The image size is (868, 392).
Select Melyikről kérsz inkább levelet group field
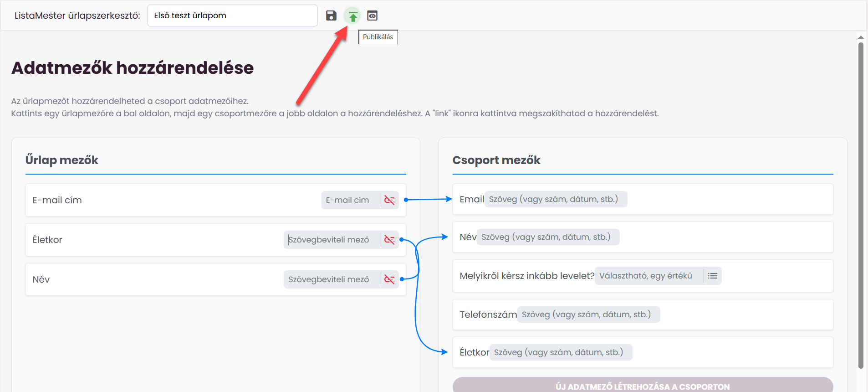643,276
